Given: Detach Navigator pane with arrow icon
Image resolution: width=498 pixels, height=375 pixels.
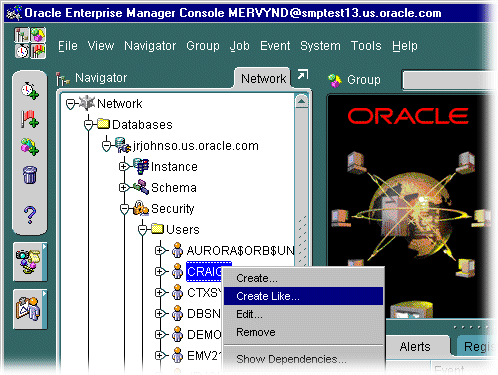Looking at the screenshot, I should tap(302, 75).
